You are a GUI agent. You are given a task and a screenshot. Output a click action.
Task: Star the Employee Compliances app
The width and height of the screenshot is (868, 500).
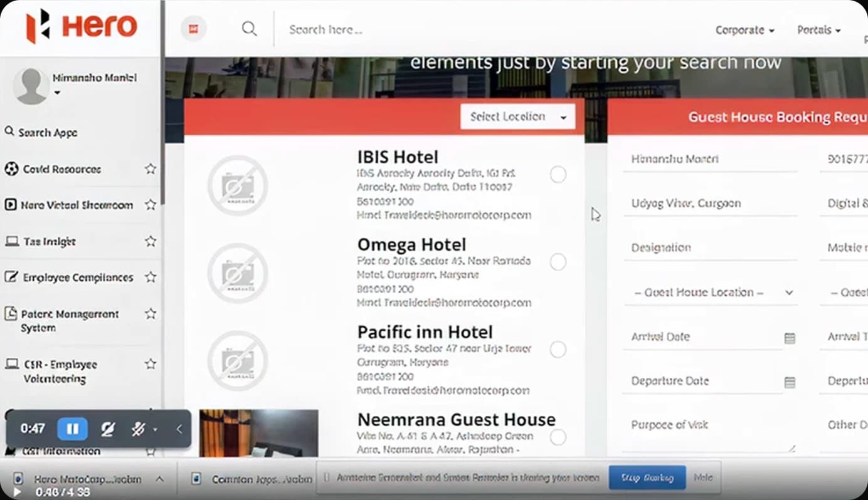point(151,277)
